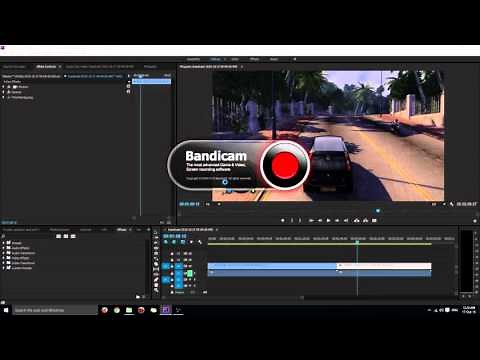Click the Mark In button
The width and height of the screenshot is (480, 360).
pos(292,220)
